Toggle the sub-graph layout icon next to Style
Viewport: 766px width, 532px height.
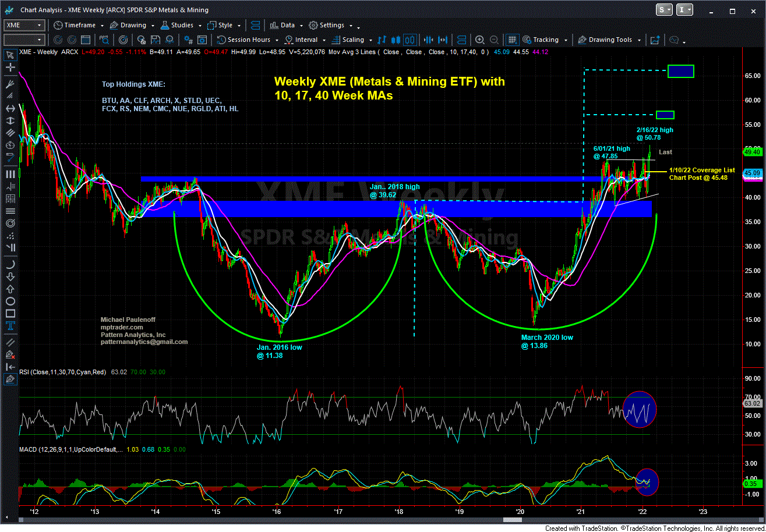(255, 25)
